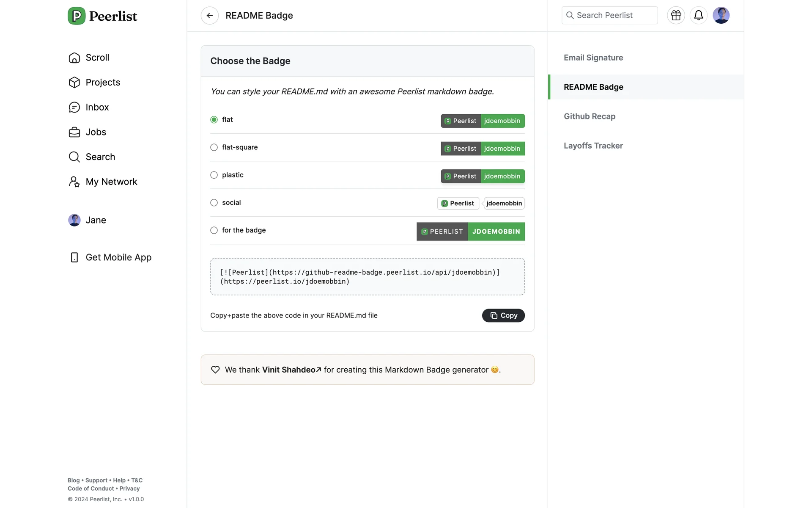Open the Layoffs Tracker tab
The height and width of the screenshot is (508, 812).
593,146
